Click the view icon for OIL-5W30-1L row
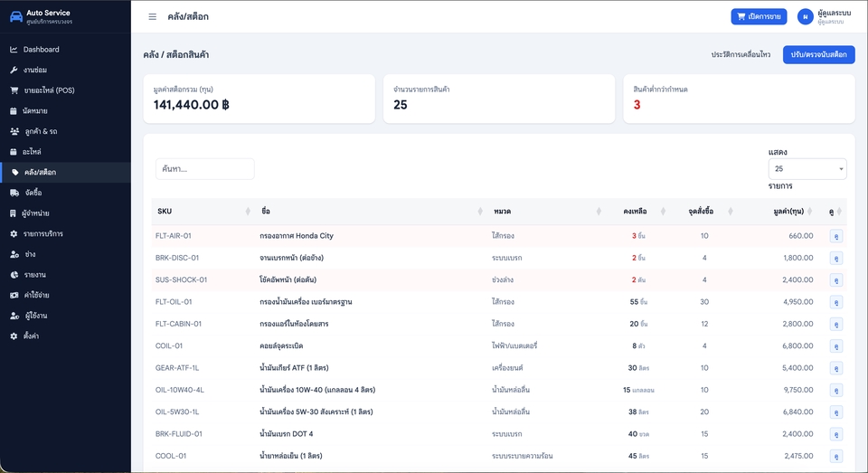Viewport: 868px width, 473px height. (x=835, y=412)
